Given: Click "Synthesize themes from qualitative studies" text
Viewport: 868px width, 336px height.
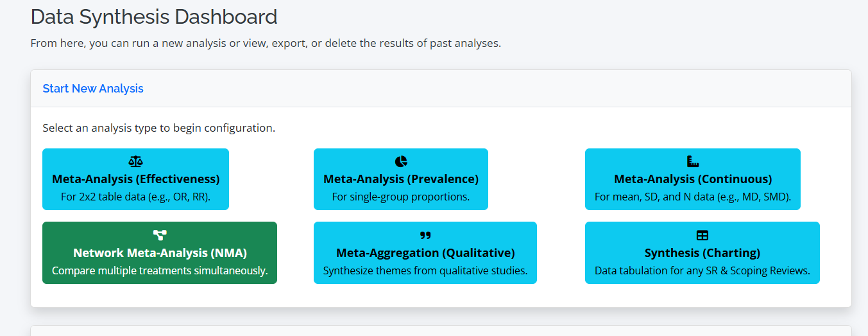Looking at the screenshot, I should 425,270.
